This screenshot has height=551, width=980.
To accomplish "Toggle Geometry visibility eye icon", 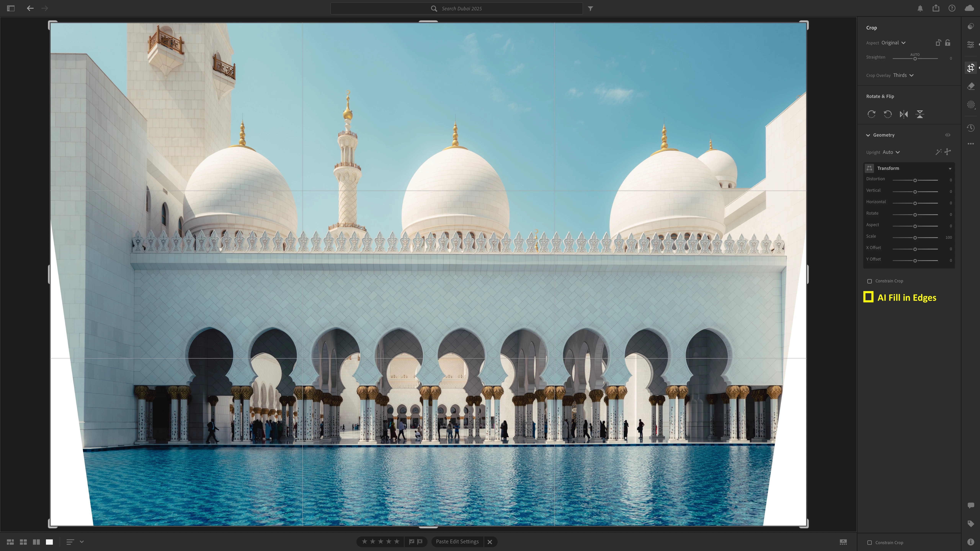I will click(x=948, y=135).
